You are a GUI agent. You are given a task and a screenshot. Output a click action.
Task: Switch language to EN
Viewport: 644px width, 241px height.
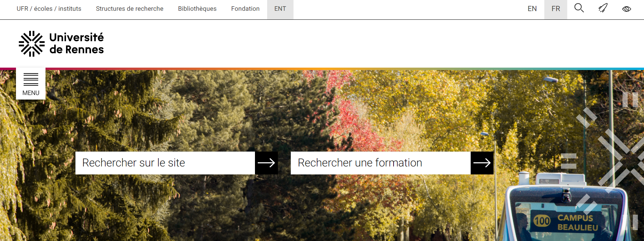532,9
